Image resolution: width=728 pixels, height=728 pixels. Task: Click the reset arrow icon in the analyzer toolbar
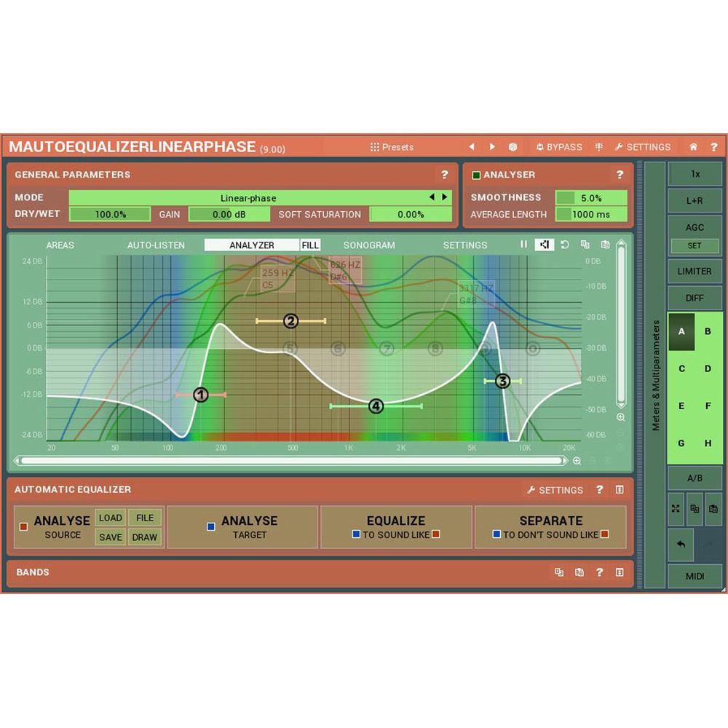pyautogui.click(x=564, y=245)
